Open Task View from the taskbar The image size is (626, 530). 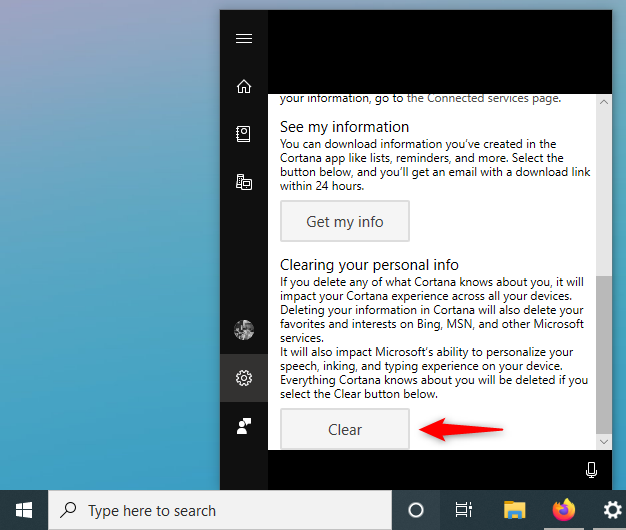(464, 510)
